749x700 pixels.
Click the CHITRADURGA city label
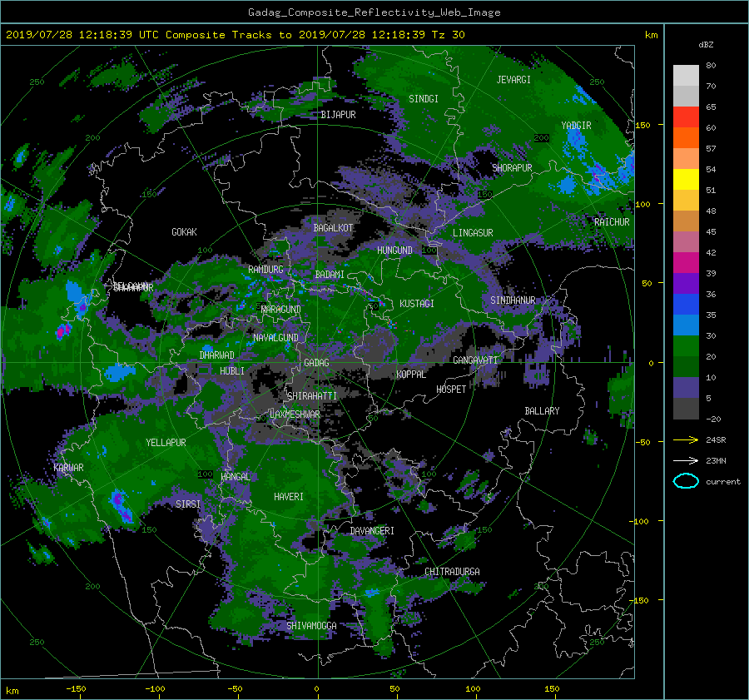click(452, 572)
